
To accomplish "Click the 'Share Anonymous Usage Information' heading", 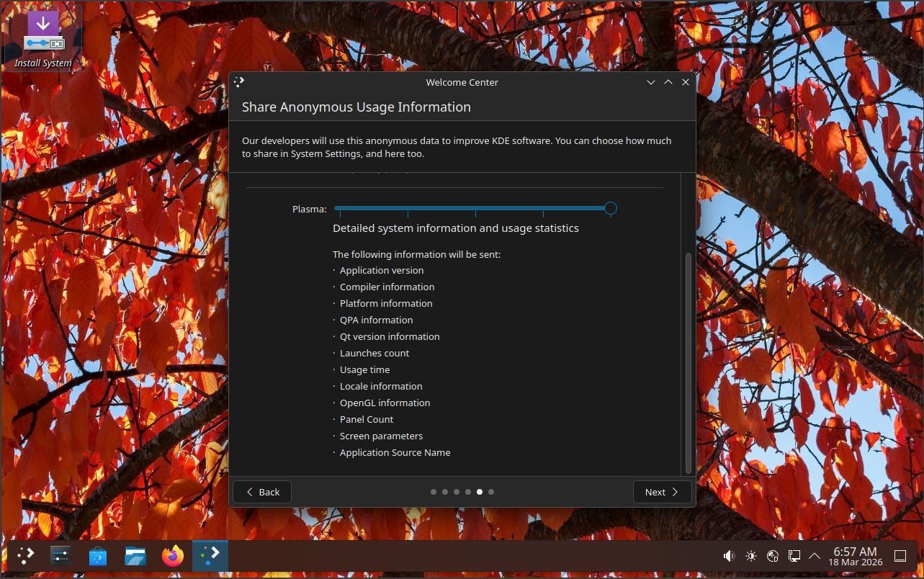I will click(x=356, y=107).
